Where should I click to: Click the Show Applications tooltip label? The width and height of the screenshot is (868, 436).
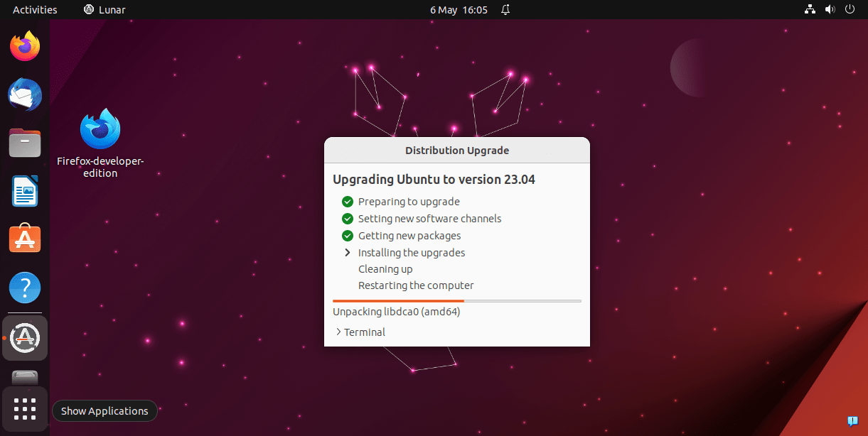click(x=105, y=411)
